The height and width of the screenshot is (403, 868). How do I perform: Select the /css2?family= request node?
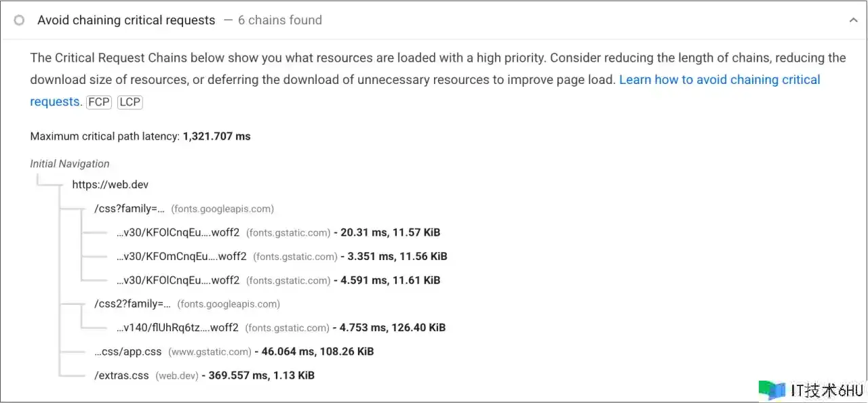pyautogui.click(x=132, y=304)
